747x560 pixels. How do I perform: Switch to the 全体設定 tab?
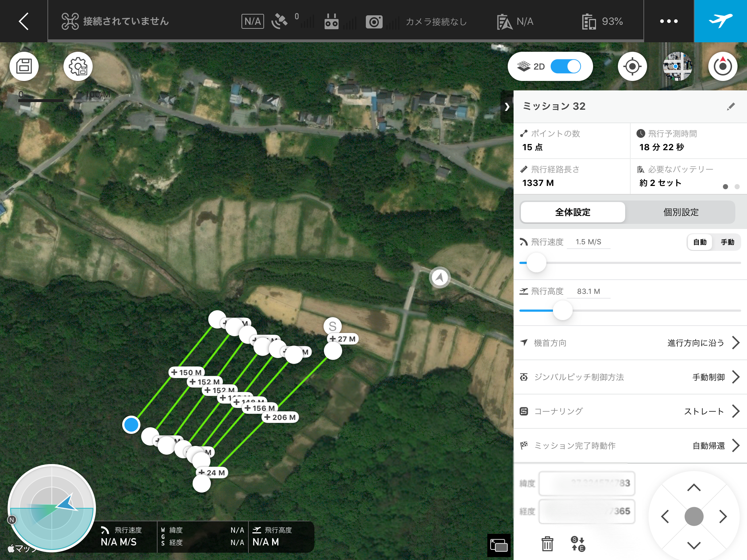point(573,212)
